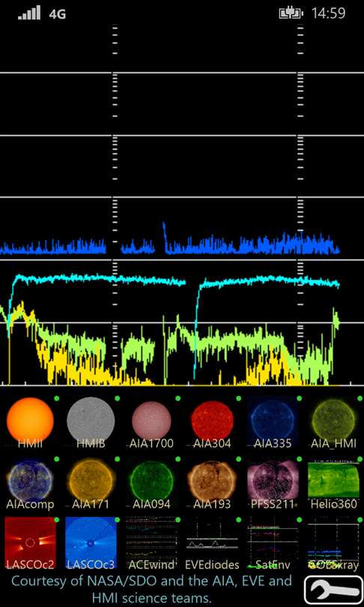Open the LASCOc2 coronagraph image

(30, 543)
